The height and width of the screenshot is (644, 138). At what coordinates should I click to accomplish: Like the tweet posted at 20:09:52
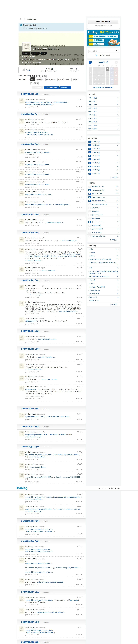click(82, 107)
